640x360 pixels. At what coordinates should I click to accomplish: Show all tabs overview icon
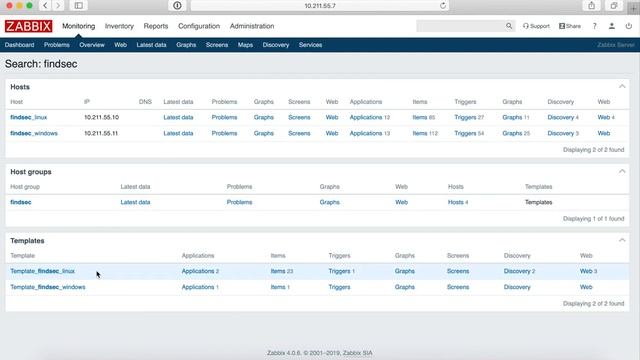click(614, 6)
